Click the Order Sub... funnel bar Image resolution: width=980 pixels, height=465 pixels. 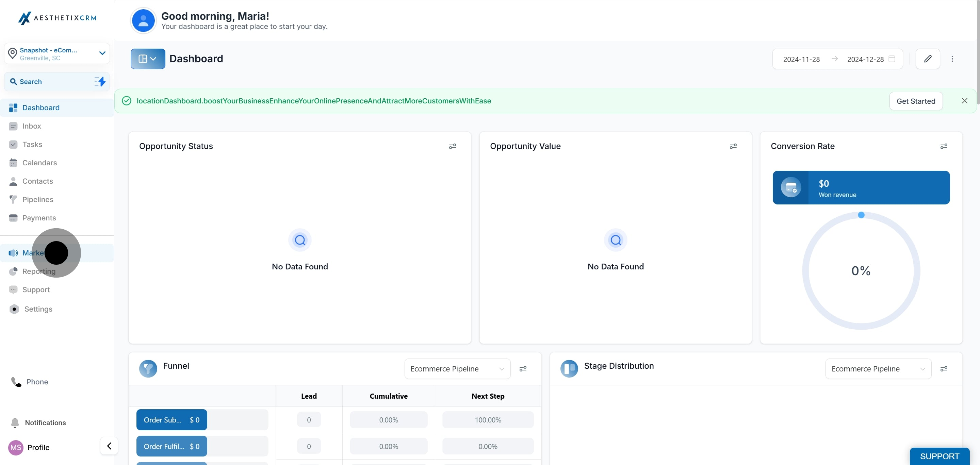tap(171, 420)
